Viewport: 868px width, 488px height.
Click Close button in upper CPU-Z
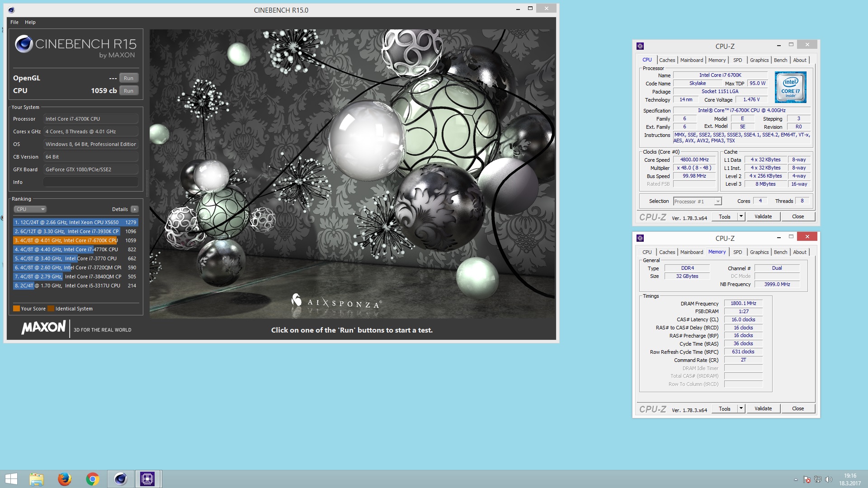tap(798, 217)
